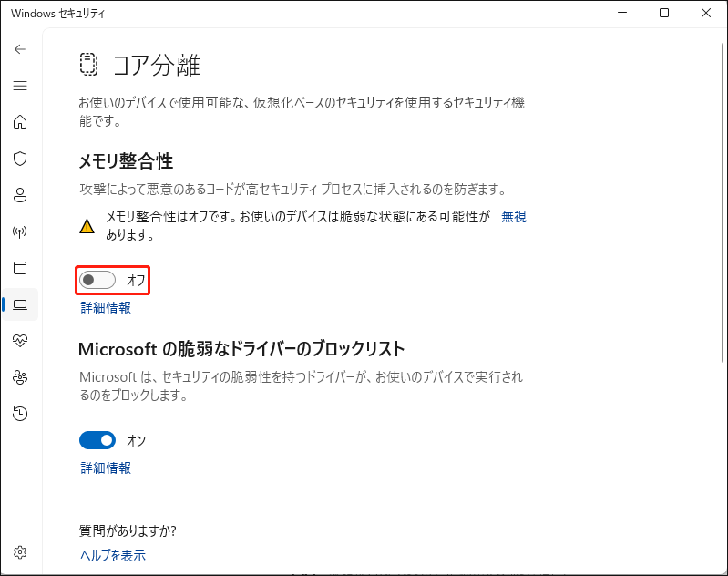Click the yellow warning triangle icon
Image resolution: width=728 pixels, height=576 pixels.
[x=87, y=226]
